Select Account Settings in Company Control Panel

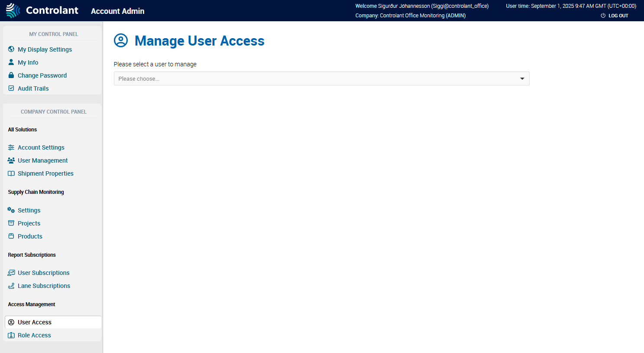(x=41, y=147)
